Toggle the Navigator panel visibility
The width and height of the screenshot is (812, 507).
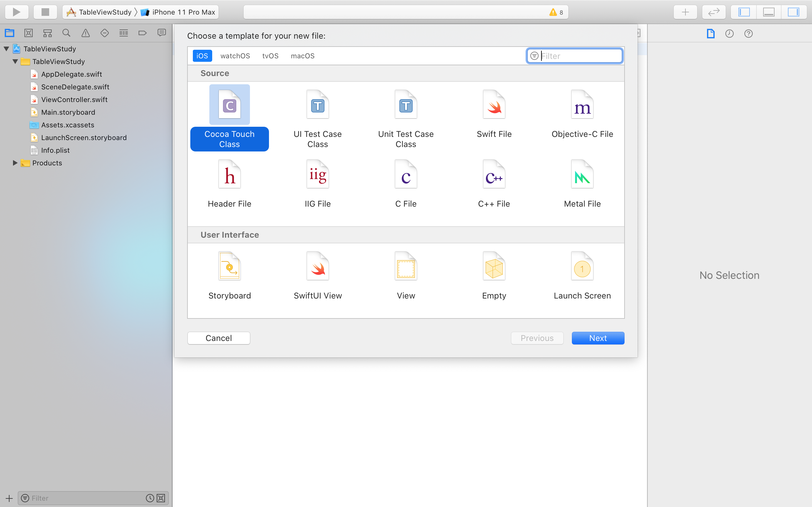(x=744, y=12)
